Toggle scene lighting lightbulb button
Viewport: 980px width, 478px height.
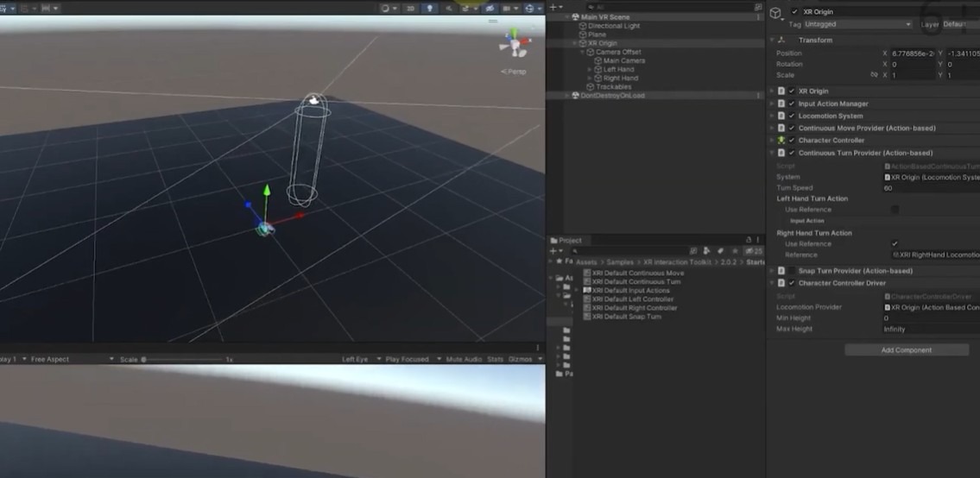click(429, 8)
